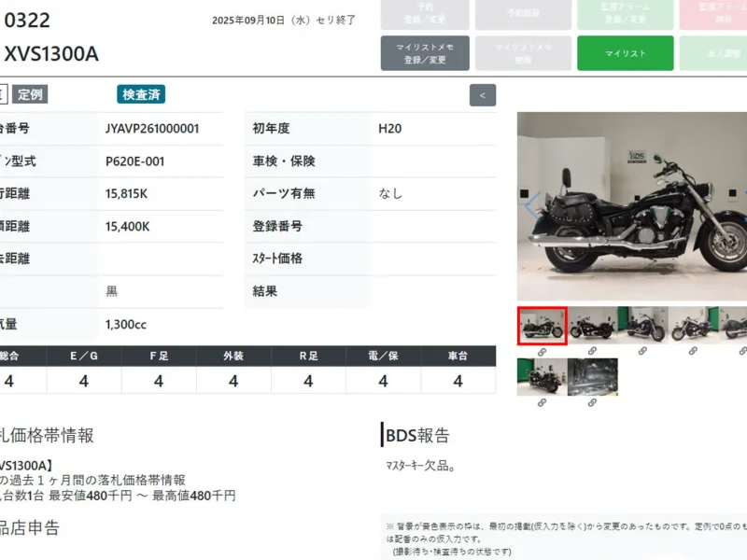Copy link icon under the fourth thumbnail
Viewport: 747px width, 560px height.
coord(693,351)
